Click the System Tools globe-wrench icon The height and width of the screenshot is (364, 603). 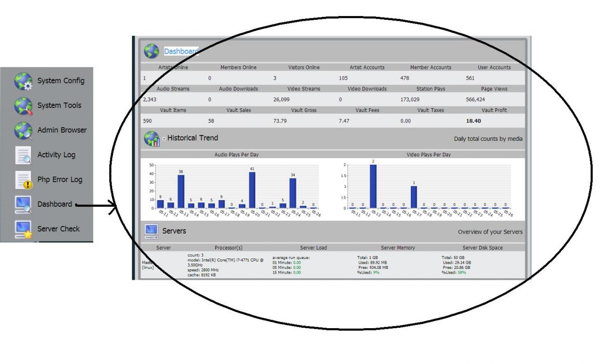[23, 105]
